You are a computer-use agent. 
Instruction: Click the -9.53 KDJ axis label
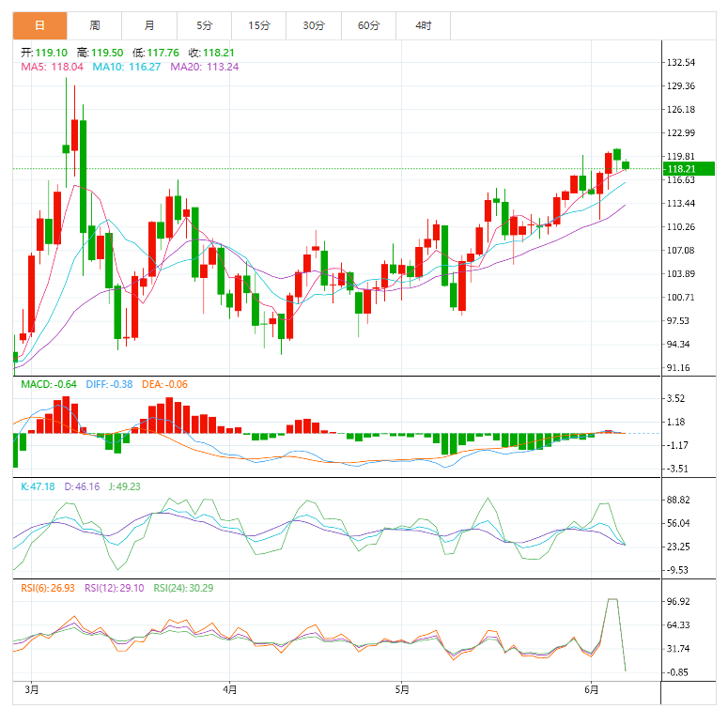pos(677,570)
